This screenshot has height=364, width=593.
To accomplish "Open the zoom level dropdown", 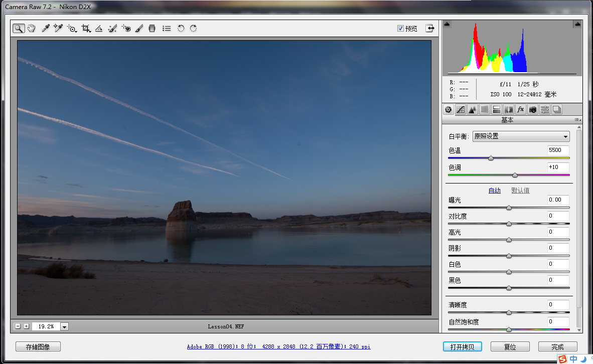I will click(65, 326).
